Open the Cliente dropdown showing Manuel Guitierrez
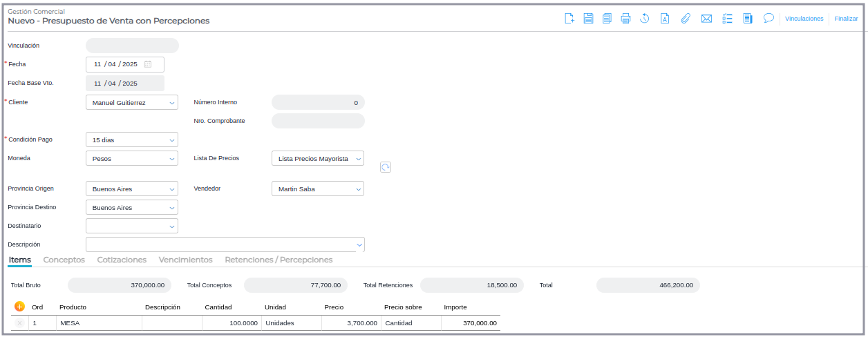868x337 pixels. pyautogui.click(x=131, y=103)
